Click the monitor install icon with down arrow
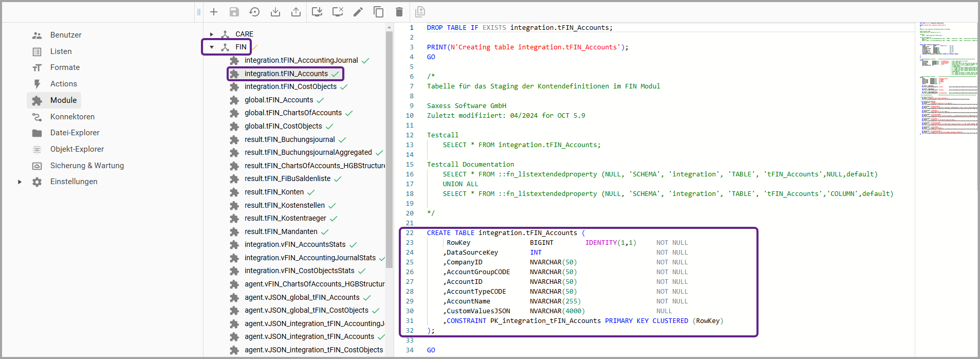Screen dimensions: 980x359 tap(317, 12)
